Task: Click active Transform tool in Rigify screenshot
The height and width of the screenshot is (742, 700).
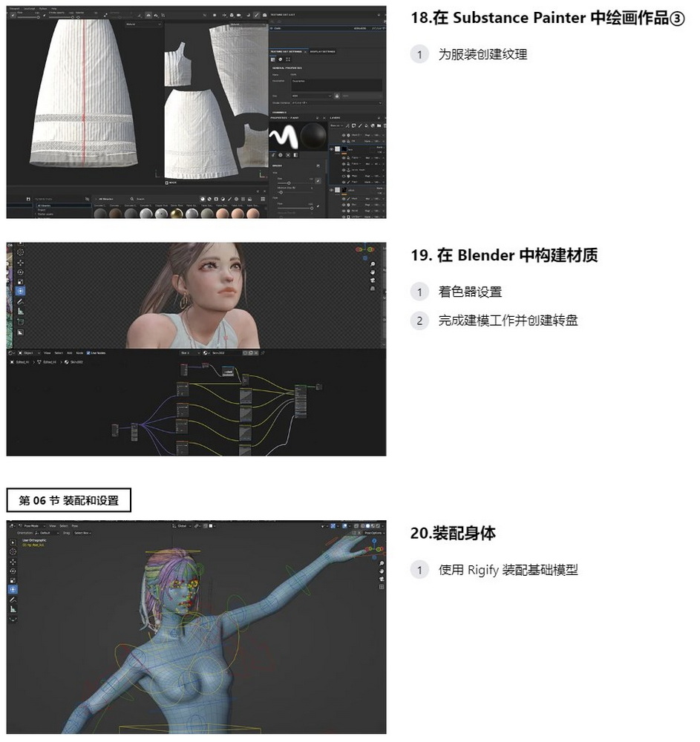Action: point(13,590)
